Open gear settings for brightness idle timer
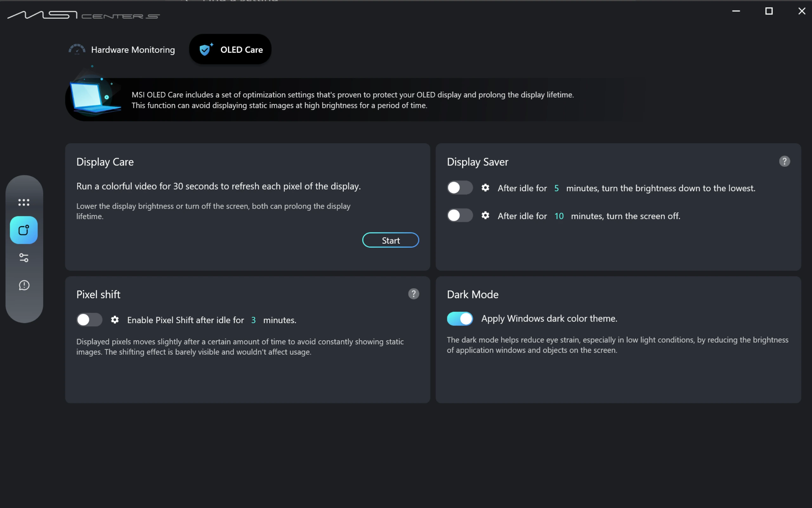812x508 pixels. pos(485,187)
